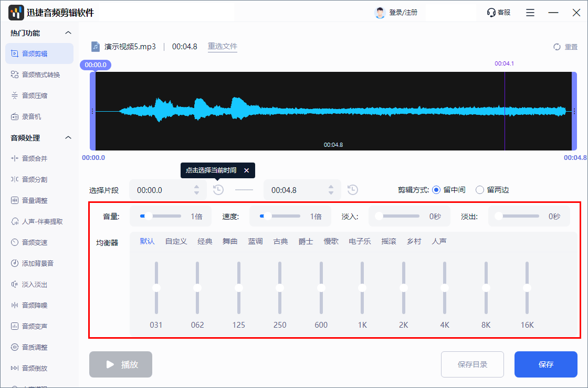Viewport: 588px width, 388px height.
Task: Click the 音量 volume slider handle
Action: pyautogui.click(x=149, y=216)
